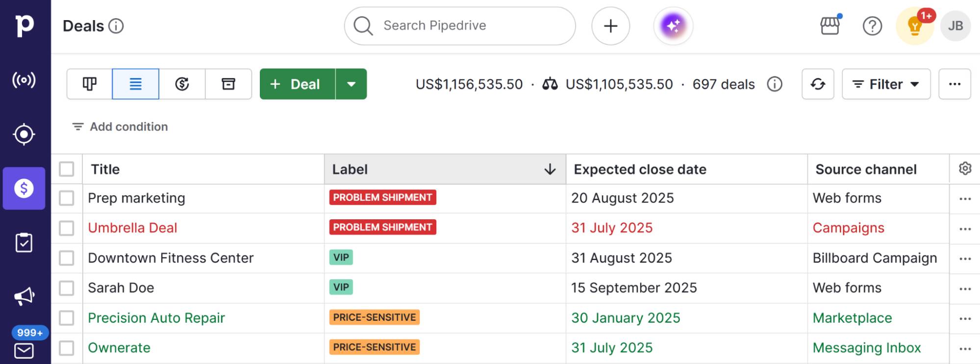Open the Precision Auto Repair deal link
The image size is (980, 364).
coord(156,318)
